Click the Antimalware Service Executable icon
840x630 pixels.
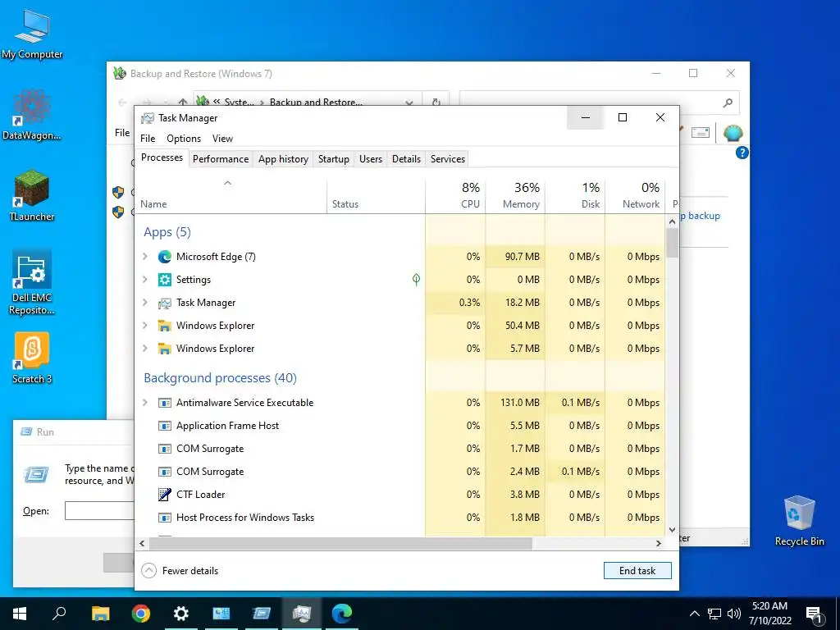point(164,403)
